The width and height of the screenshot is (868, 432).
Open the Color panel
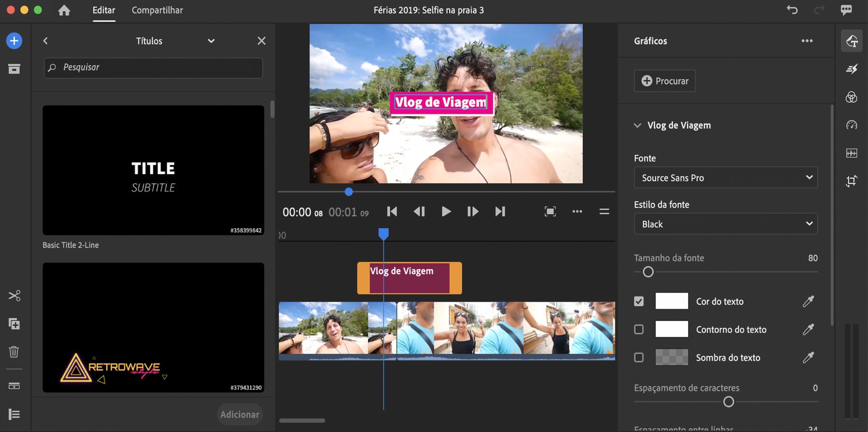tap(852, 98)
